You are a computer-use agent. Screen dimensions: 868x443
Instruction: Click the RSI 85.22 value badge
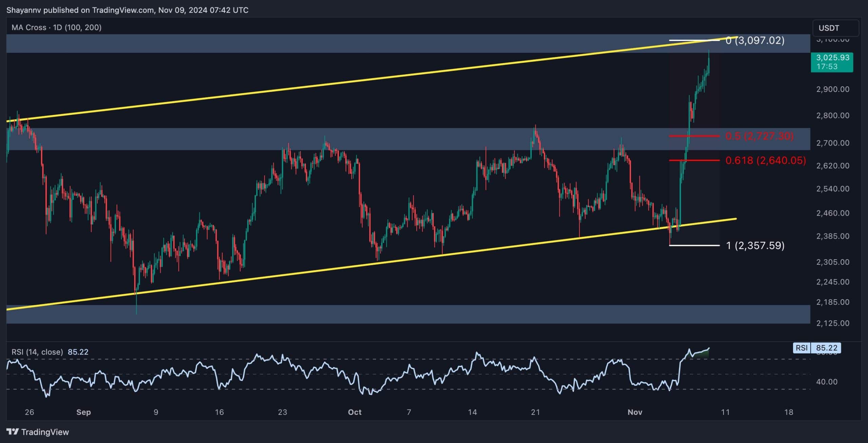pos(827,348)
